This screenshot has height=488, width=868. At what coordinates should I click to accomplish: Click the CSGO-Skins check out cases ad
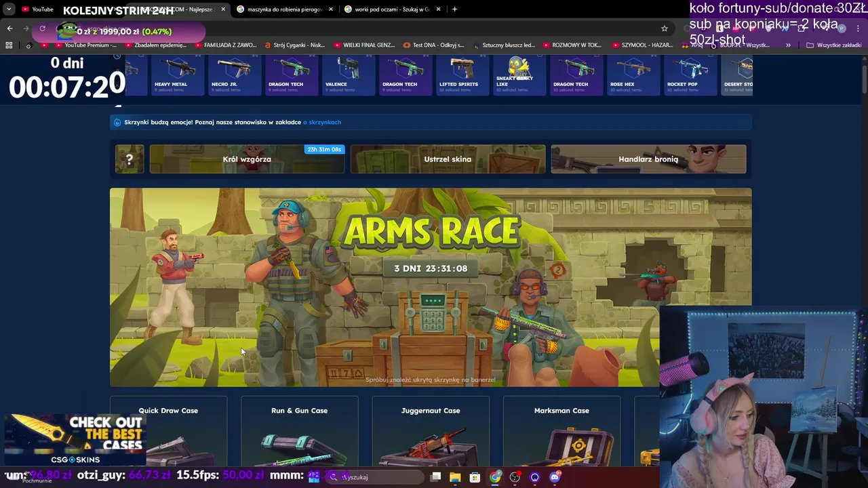pos(75,439)
